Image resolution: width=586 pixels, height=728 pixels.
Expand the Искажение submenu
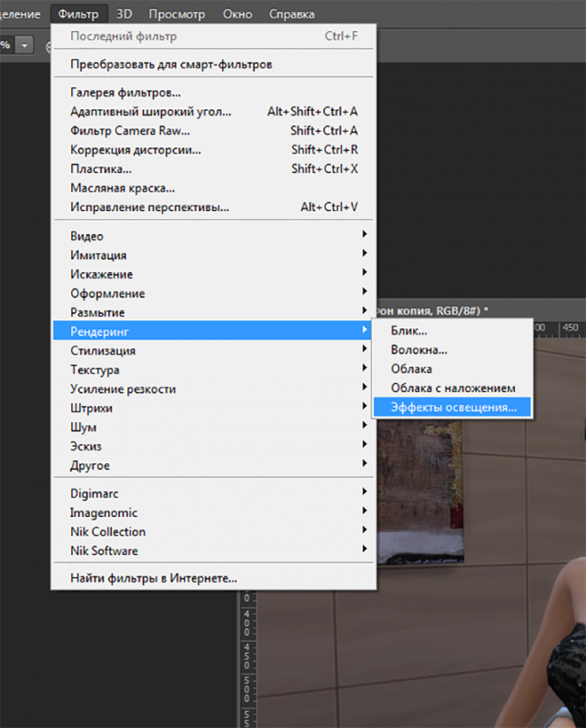[214, 274]
